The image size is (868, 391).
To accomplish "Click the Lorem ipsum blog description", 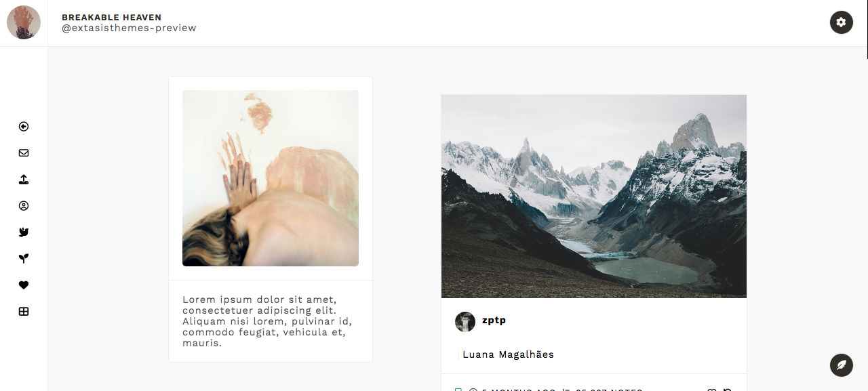I will click(267, 321).
